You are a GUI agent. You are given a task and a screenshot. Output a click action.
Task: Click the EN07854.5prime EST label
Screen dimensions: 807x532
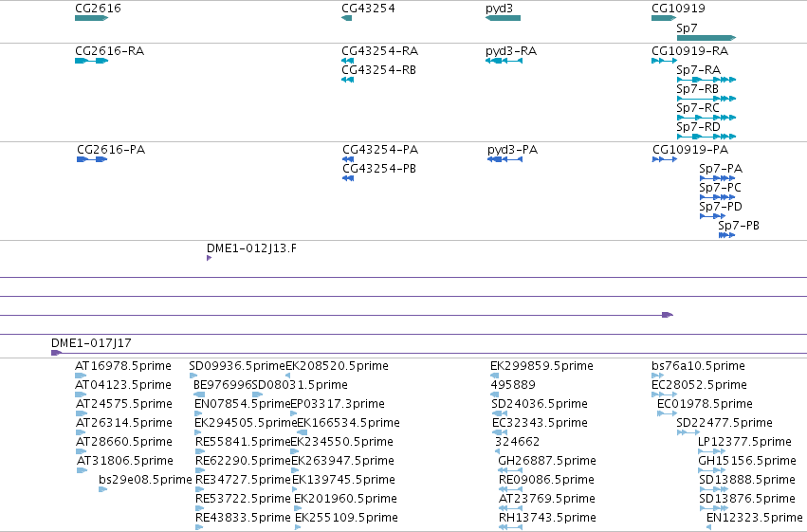[x=243, y=404]
